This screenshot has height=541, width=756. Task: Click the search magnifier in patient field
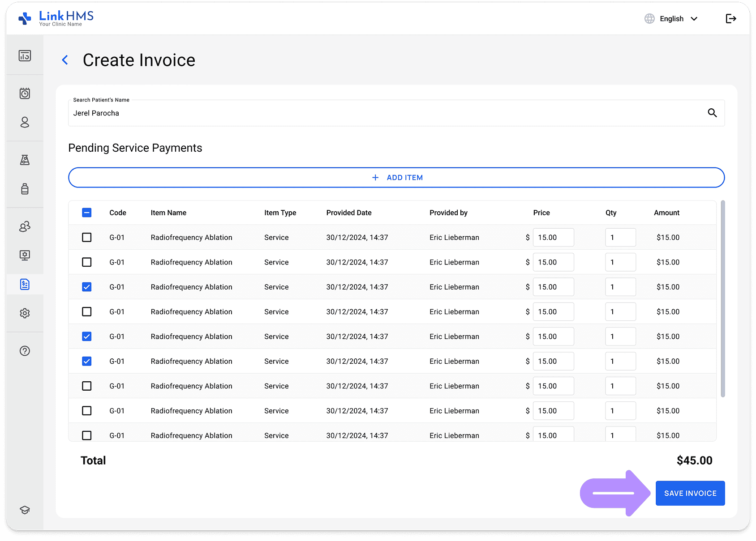tap(712, 113)
